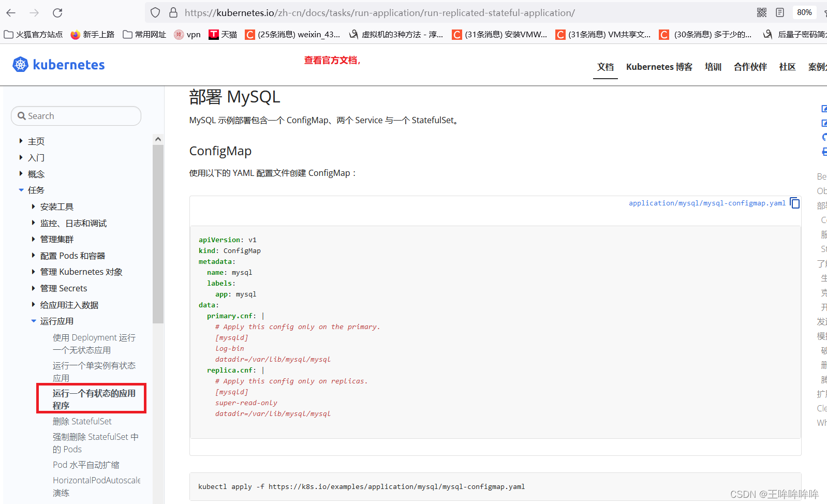827x504 pixels.
Task: Open the shield tracking-protection icon in the address bar
Action: [155, 12]
